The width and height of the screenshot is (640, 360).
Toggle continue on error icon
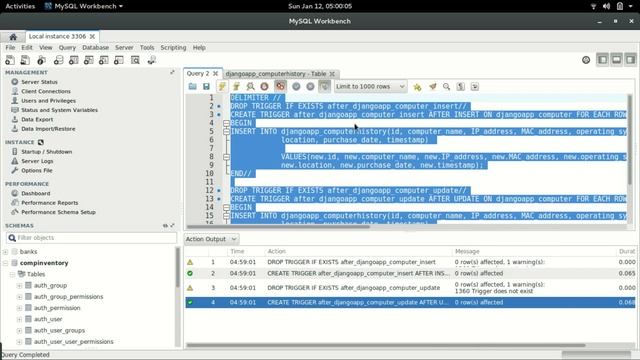click(280, 87)
